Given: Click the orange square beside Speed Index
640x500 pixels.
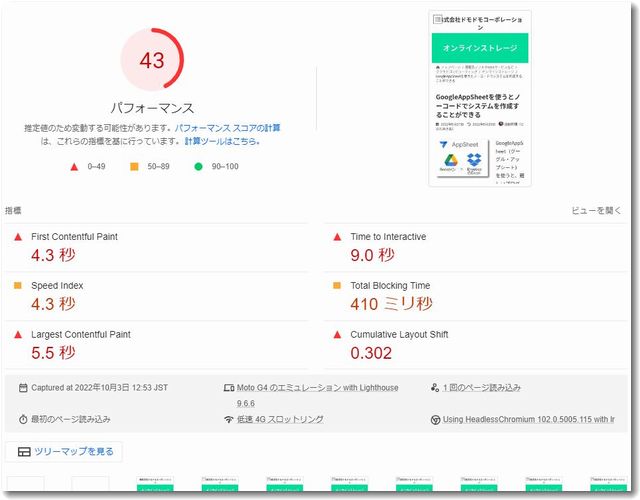Looking at the screenshot, I should (x=16, y=286).
